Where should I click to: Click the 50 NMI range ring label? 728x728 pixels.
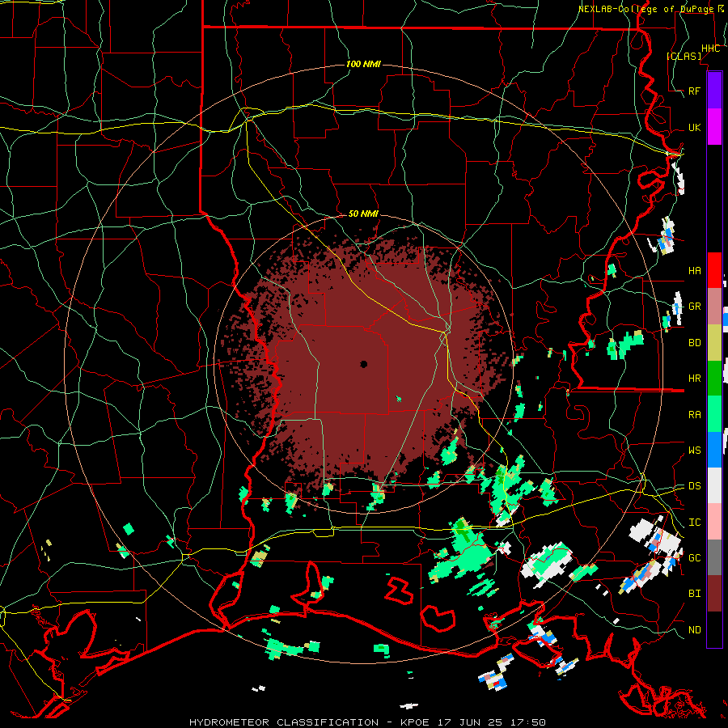(x=363, y=214)
